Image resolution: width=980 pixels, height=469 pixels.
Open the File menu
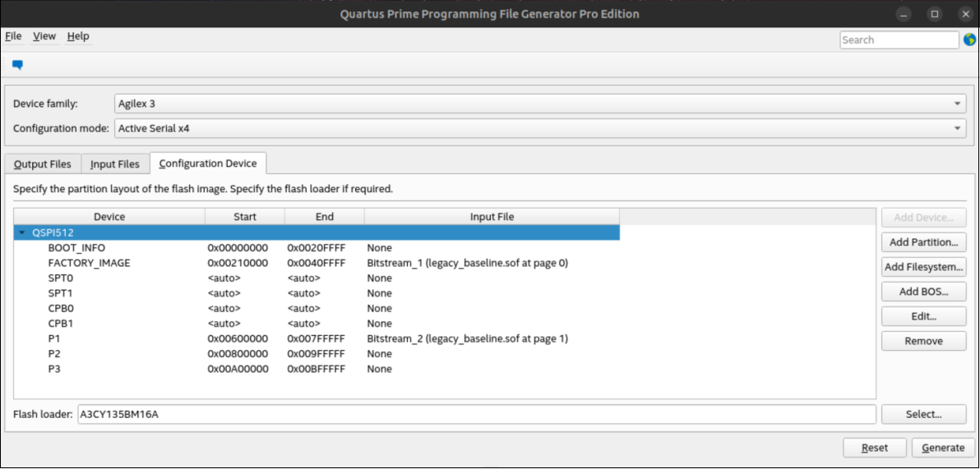click(13, 36)
